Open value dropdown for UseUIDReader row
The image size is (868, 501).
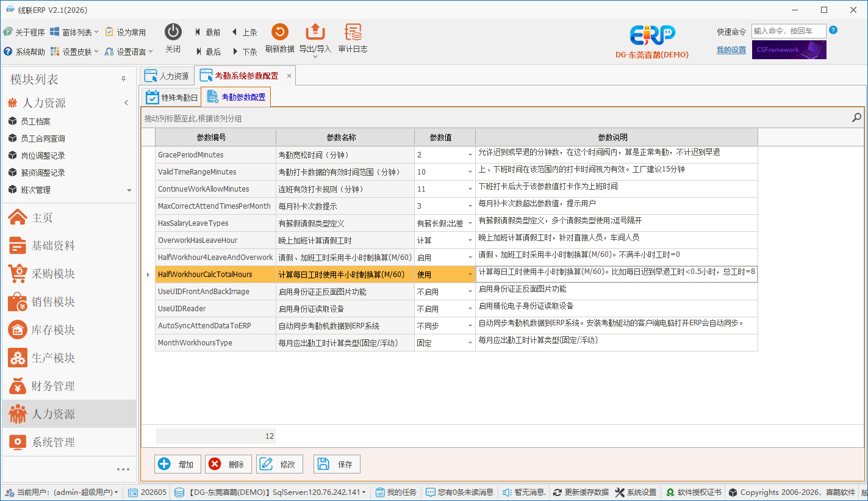pyautogui.click(x=470, y=309)
